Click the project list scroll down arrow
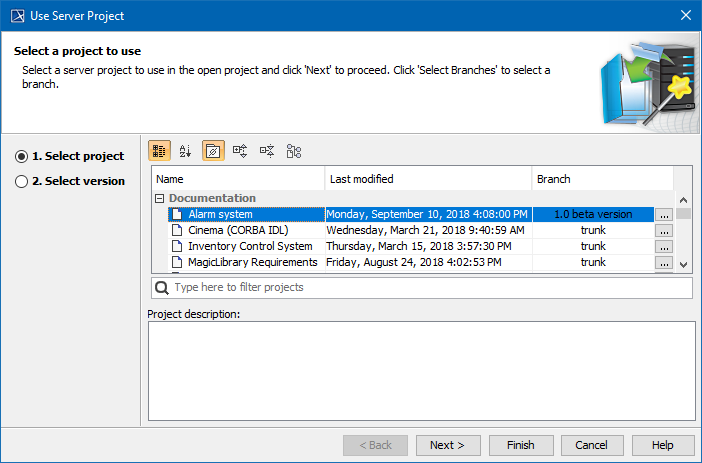The width and height of the screenshot is (702, 463). [x=684, y=264]
